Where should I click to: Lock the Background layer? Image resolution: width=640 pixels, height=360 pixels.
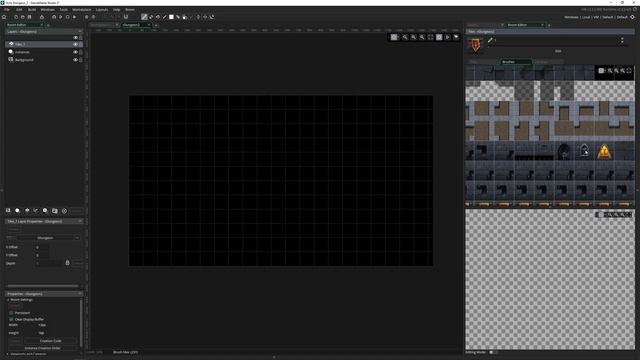(81, 60)
